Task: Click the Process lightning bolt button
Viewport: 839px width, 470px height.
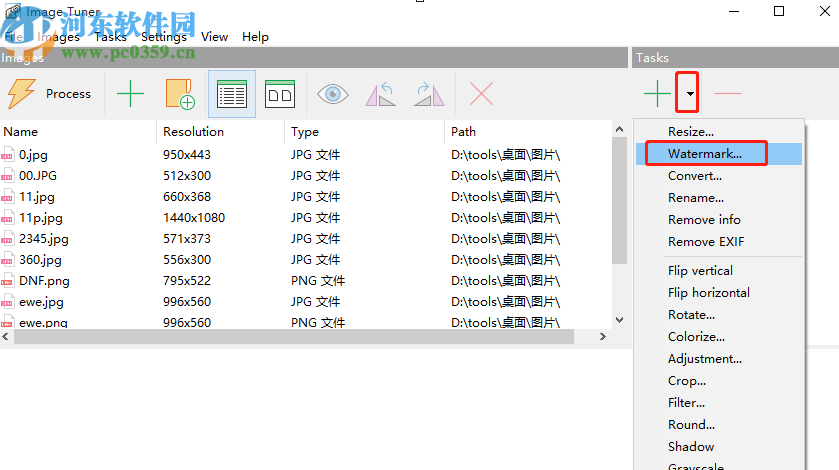Action: pos(49,94)
